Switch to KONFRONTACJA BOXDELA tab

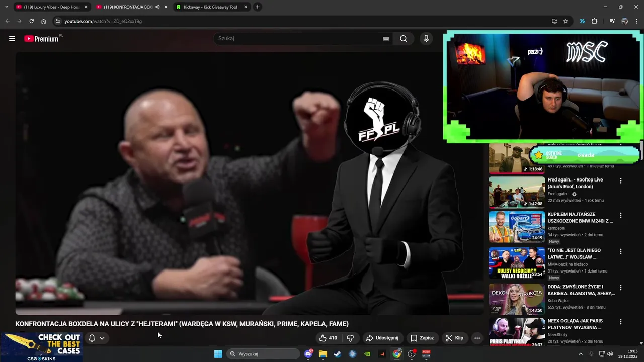click(131, 7)
